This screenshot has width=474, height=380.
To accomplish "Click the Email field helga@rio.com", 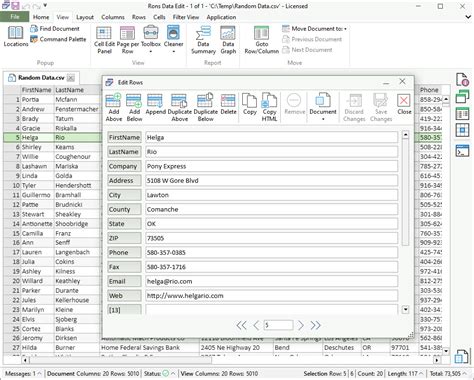I will (271, 281).
